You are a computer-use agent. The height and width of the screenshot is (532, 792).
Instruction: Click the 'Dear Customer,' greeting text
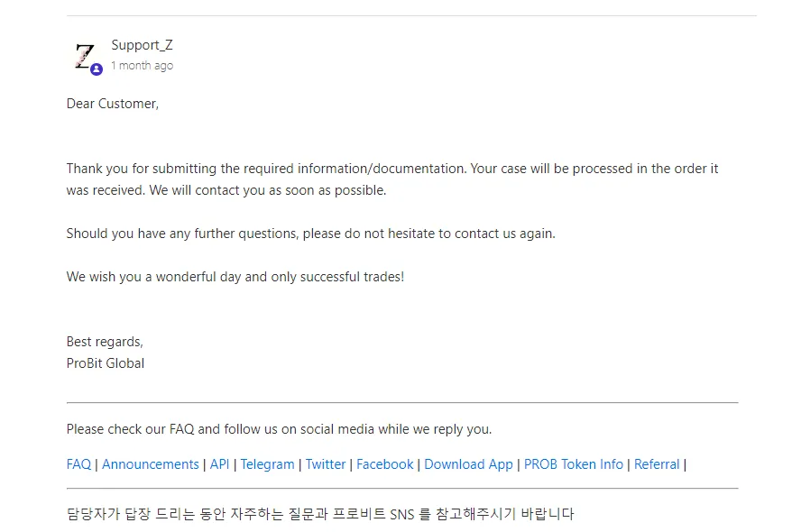point(113,104)
